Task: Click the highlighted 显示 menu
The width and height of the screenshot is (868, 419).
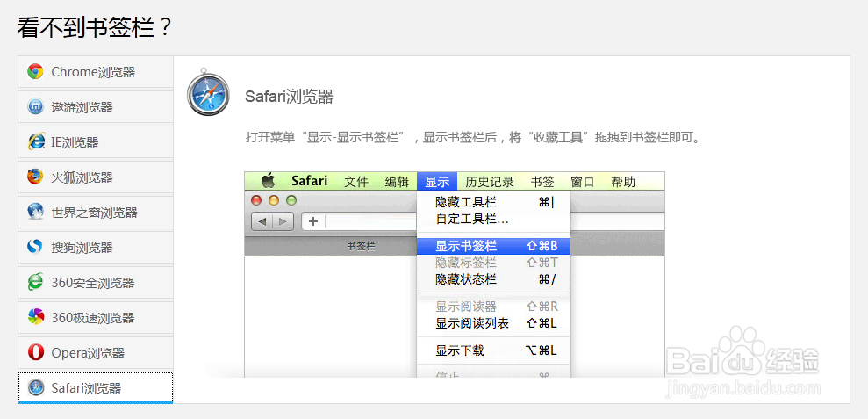Action: [437, 181]
